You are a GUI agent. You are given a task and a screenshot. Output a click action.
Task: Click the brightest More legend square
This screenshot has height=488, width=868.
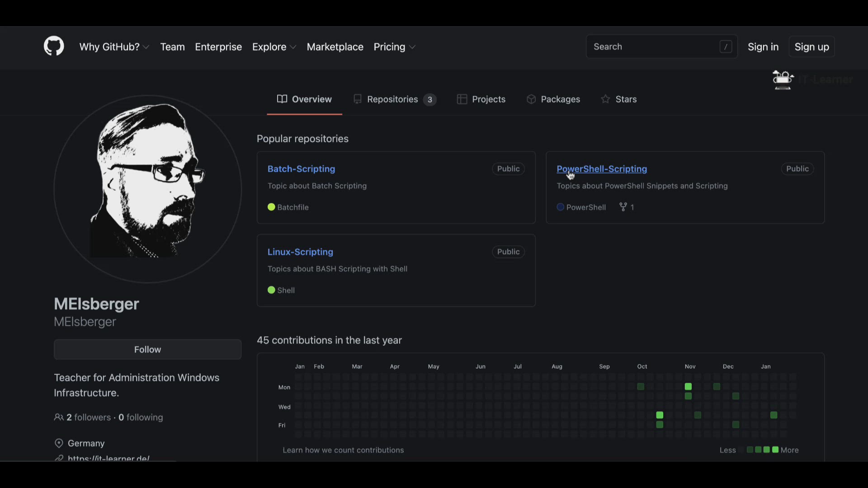775,450
